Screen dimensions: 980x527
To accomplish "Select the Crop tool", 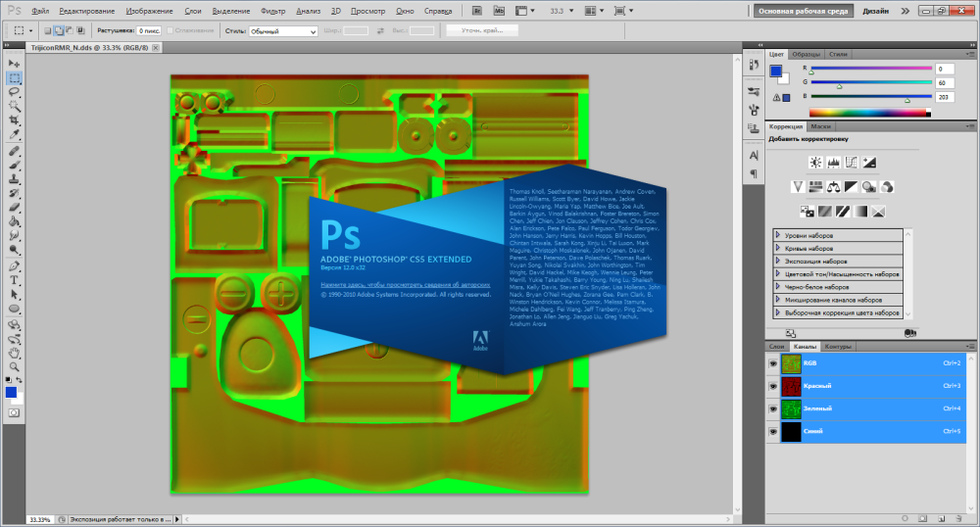I will pyautogui.click(x=14, y=120).
